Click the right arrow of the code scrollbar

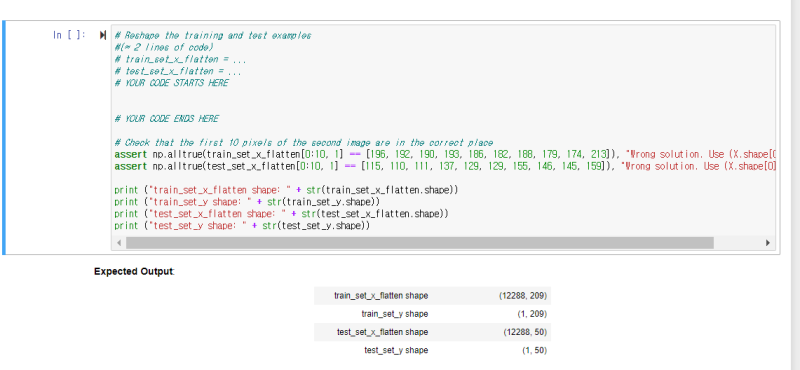[x=768, y=243]
